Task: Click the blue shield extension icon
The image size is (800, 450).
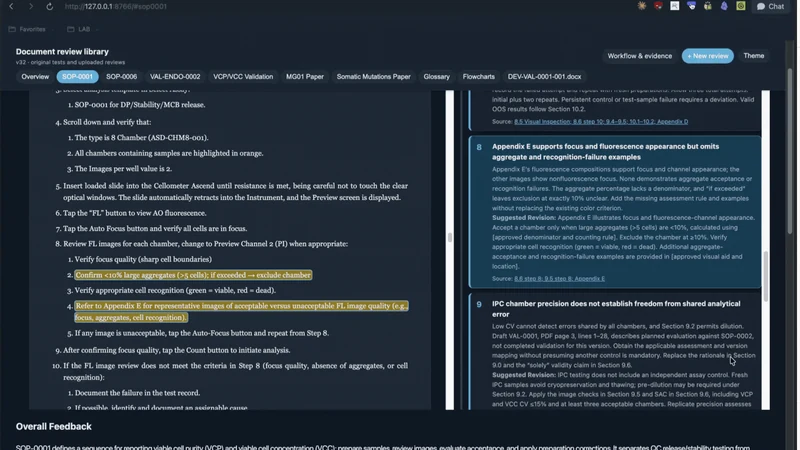Action: tap(691, 6)
